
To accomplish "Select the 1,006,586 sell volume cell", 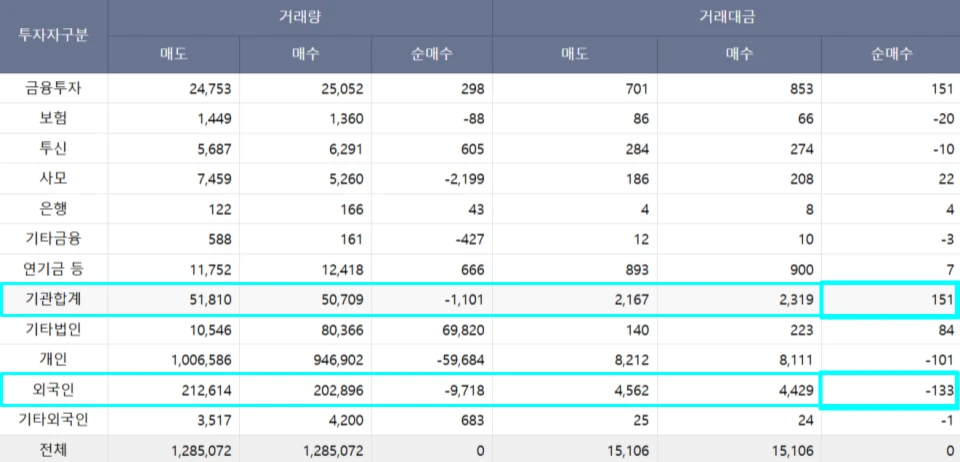I will tap(198, 359).
